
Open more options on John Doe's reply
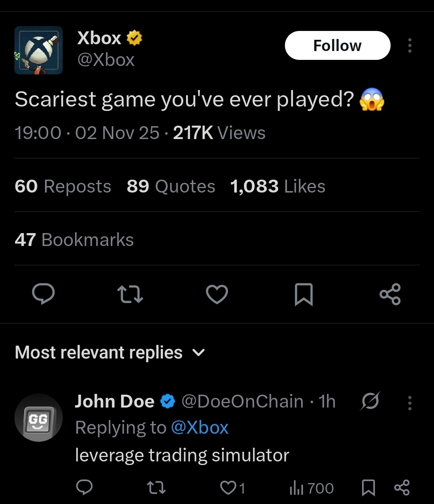tap(409, 403)
